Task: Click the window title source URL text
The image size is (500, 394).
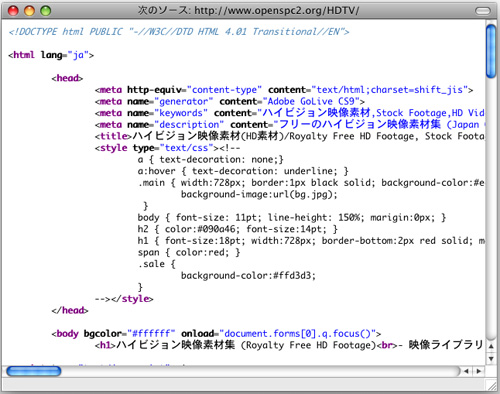Action: coord(248,11)
